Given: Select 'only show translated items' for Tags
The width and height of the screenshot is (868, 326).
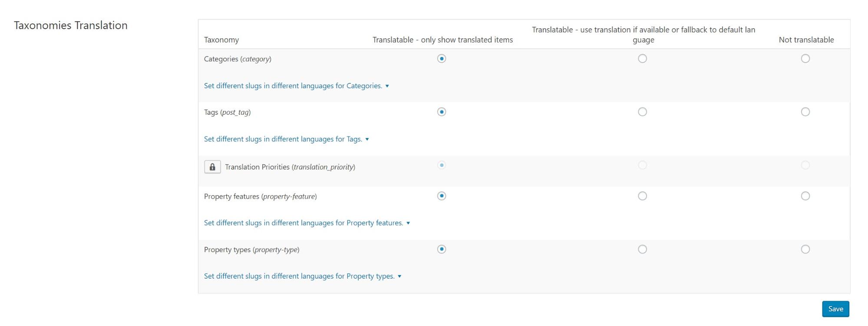Looking at the screenshot, I should point(441,112).
